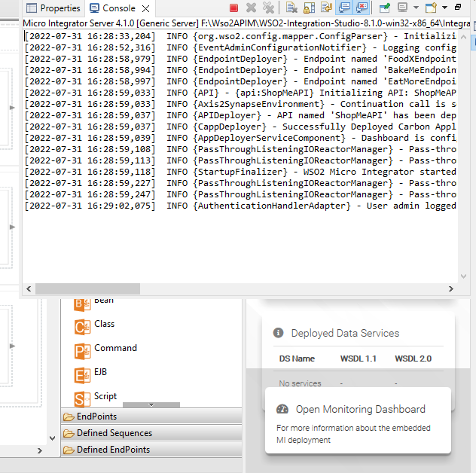Select the EJB mediator icon in palette

click(x=82, y=375)
